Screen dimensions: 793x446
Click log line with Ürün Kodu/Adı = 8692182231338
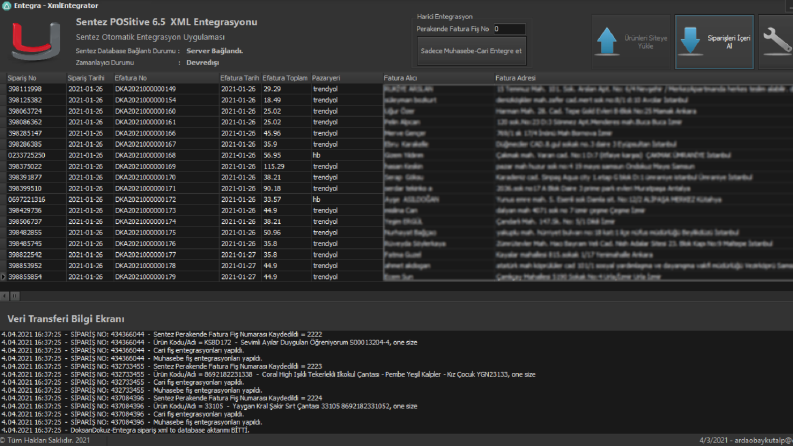268,374
